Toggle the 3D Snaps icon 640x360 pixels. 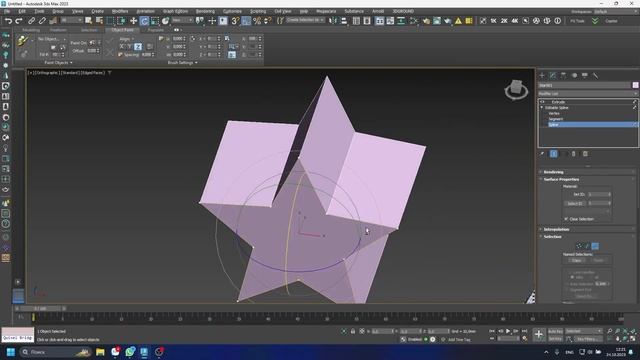click(235, 21)
